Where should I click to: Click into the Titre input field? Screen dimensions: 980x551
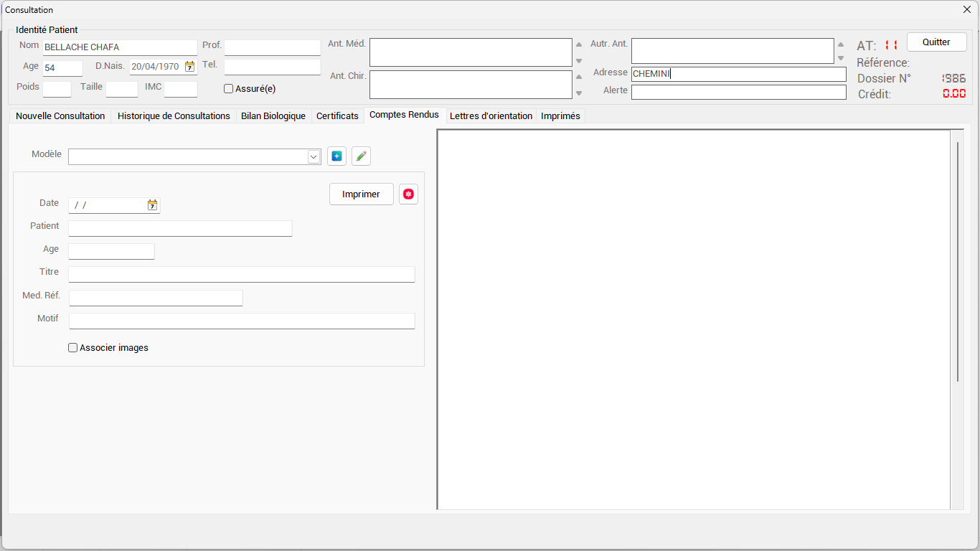pos(241,275)
